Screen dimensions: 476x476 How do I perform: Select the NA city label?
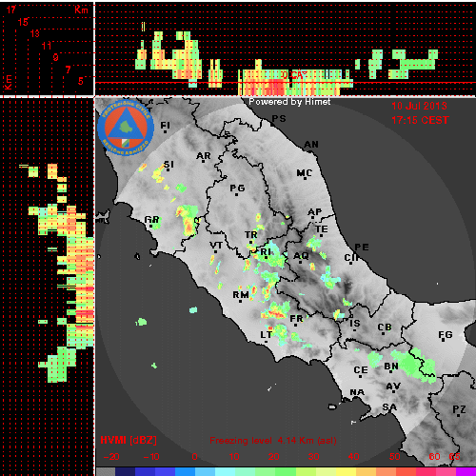[x=357, y=392]
